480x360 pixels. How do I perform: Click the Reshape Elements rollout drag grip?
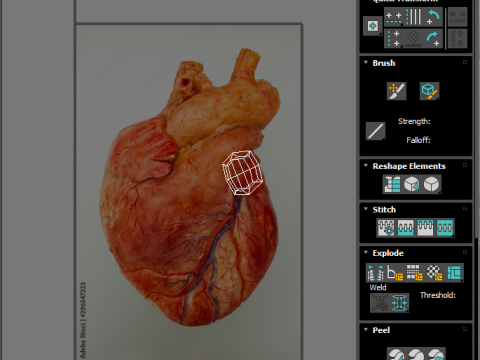pyautogui.click(x=465, y=165)
